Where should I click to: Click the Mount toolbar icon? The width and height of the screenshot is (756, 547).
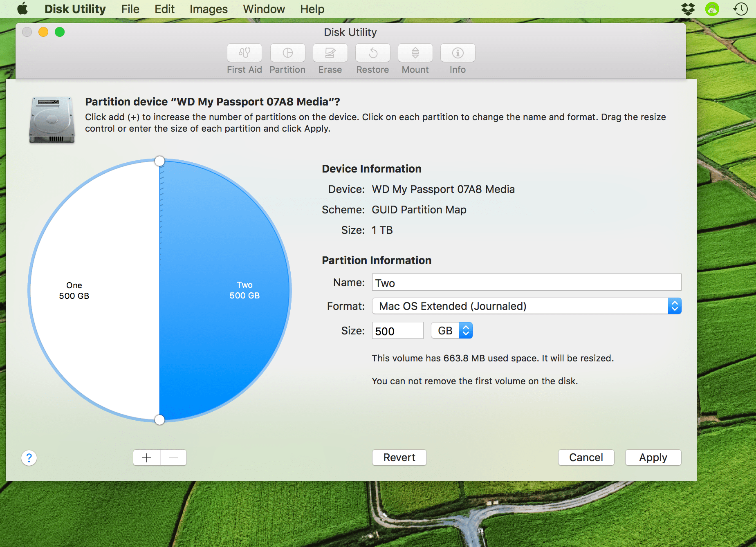415,53
